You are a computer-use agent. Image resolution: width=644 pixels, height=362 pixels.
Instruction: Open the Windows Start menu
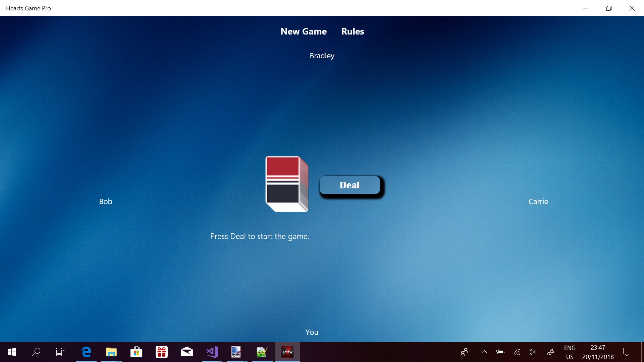click(12, 352)
